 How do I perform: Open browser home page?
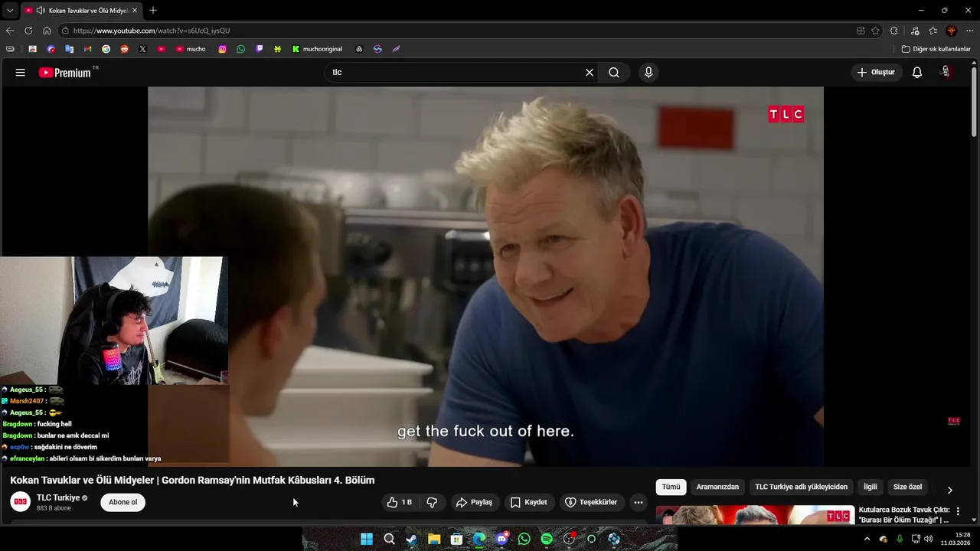(x=47, y=31)
